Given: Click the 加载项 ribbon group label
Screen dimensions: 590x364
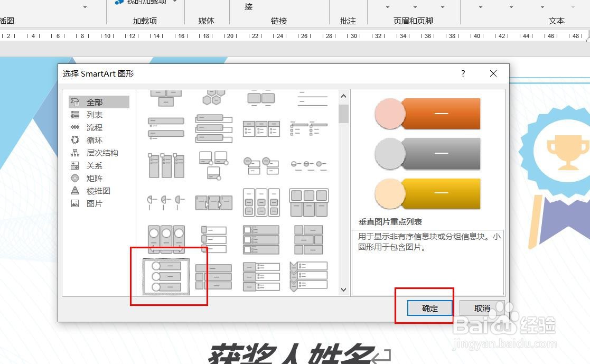Looking at the screenshot, I should pos(145,21).
